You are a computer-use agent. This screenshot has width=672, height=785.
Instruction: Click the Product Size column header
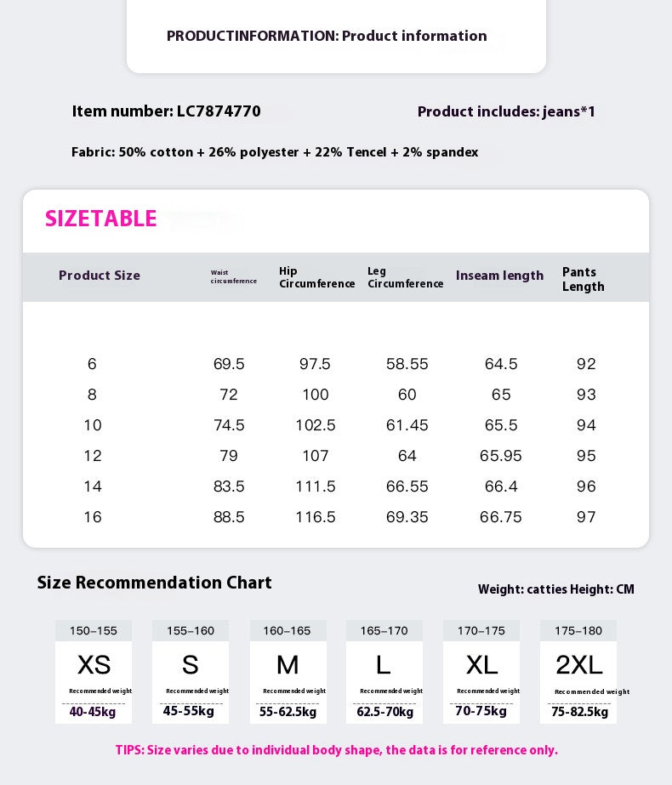(100, 276)
